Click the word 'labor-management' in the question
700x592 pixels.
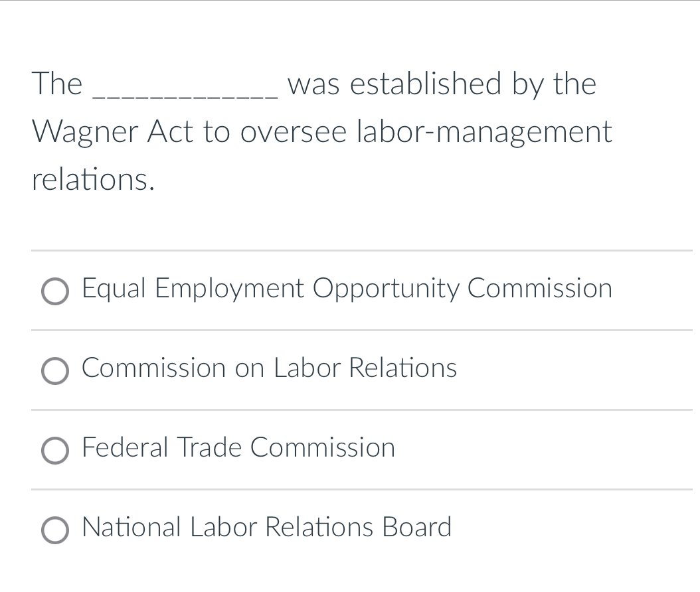(484, 133)
